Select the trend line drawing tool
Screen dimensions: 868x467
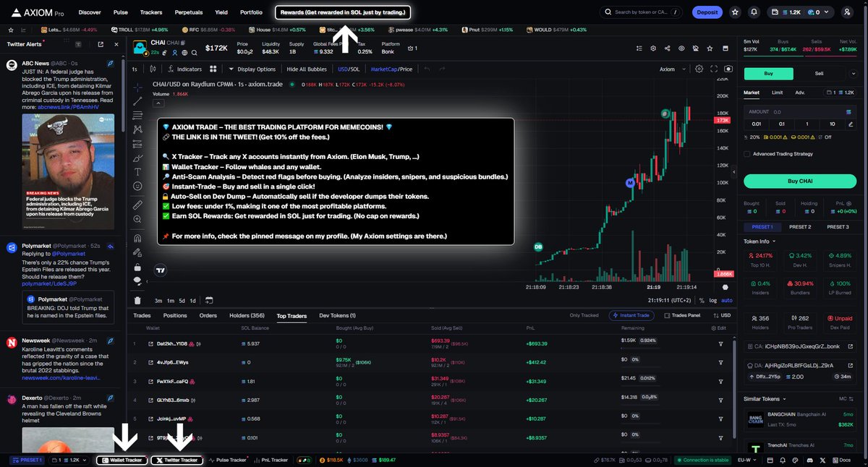[137, 101]
